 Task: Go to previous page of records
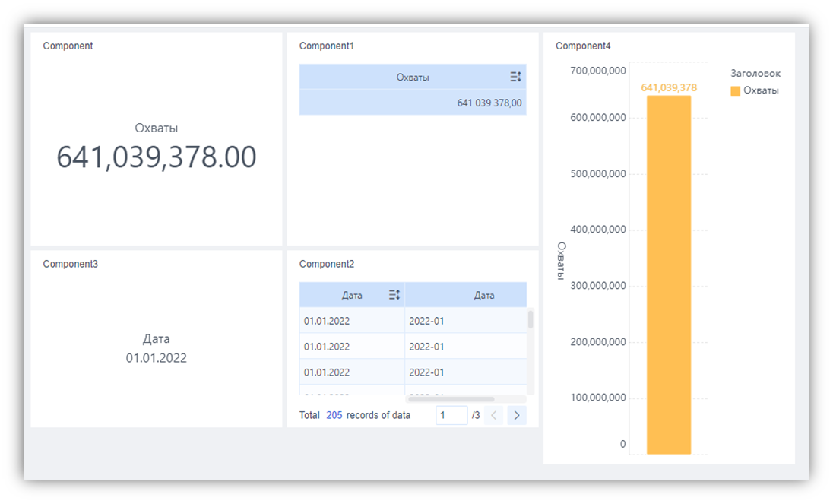point(493,415)
